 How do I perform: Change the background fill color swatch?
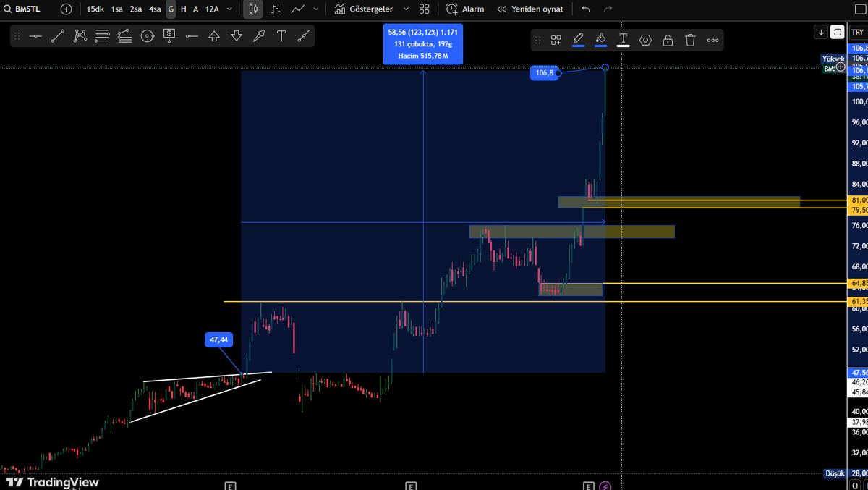(601, 41)
